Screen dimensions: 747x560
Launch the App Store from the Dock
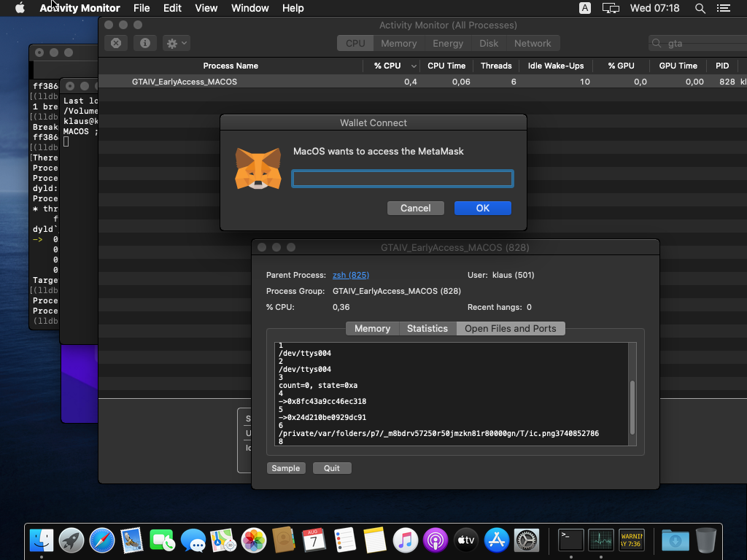tap(496, 540)
